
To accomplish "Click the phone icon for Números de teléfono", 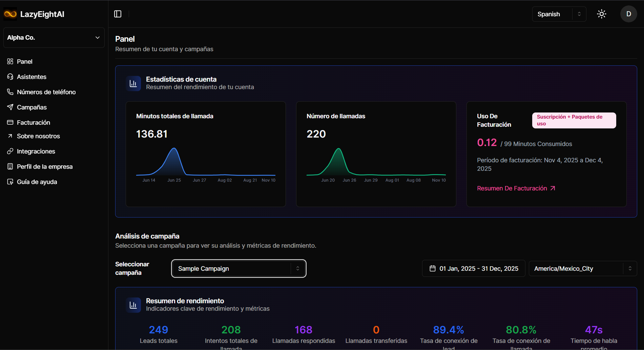I will pyautogui.click(x=10, y=92).
